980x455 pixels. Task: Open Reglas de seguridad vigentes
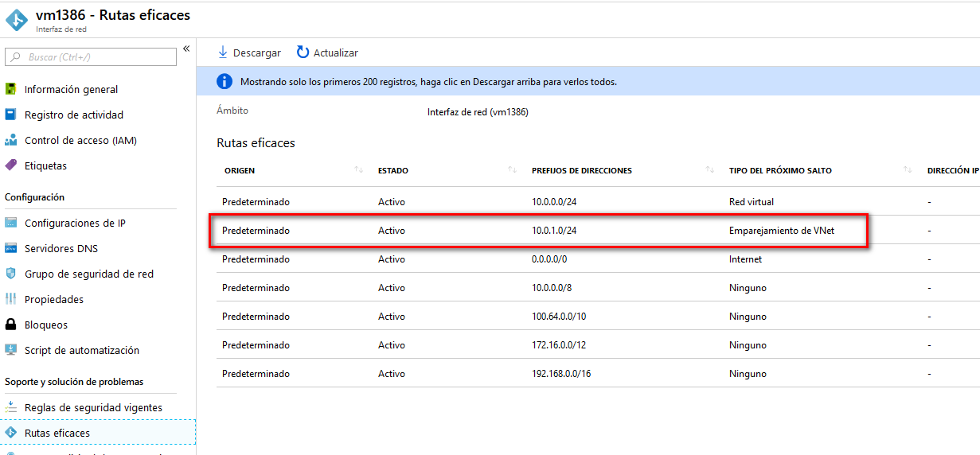point(93,408)
